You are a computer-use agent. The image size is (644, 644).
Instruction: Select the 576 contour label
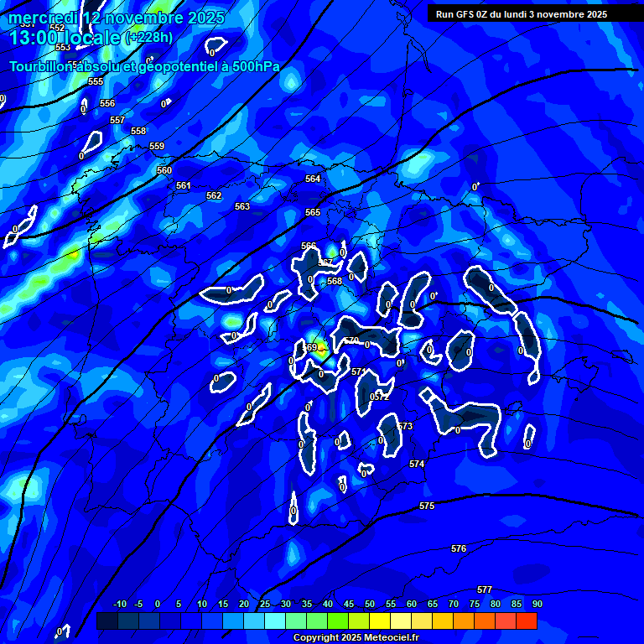click(459, 548)
